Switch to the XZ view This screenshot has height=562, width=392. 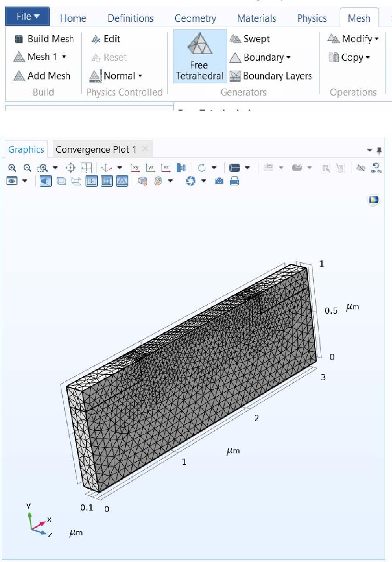tap(165, 168)
